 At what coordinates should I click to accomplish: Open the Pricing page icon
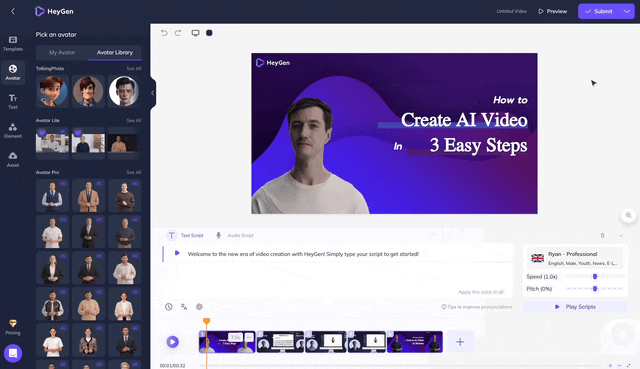13,327
